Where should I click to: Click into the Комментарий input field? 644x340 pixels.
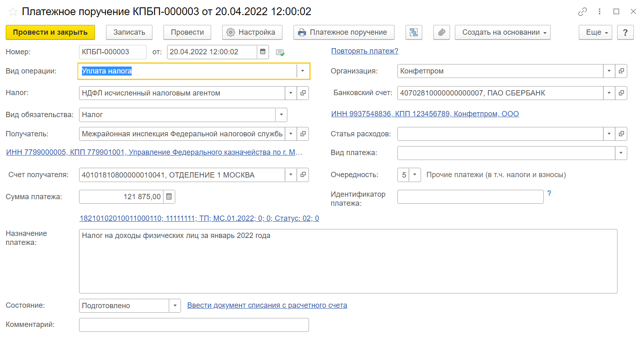tap(194, 325)
